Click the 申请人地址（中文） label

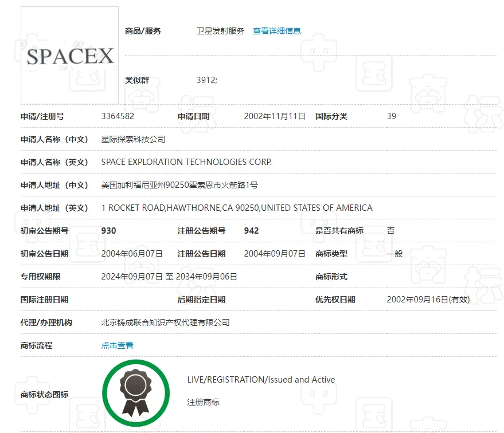(54, 185)
